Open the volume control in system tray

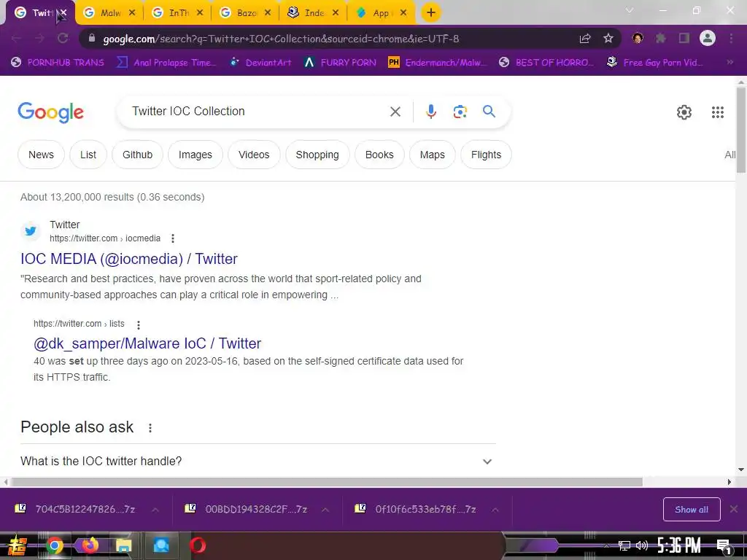tap(642, 545)
